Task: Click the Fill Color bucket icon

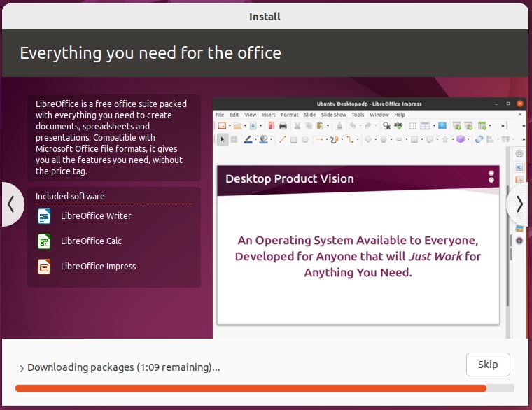Action: (x=264, y=139)
